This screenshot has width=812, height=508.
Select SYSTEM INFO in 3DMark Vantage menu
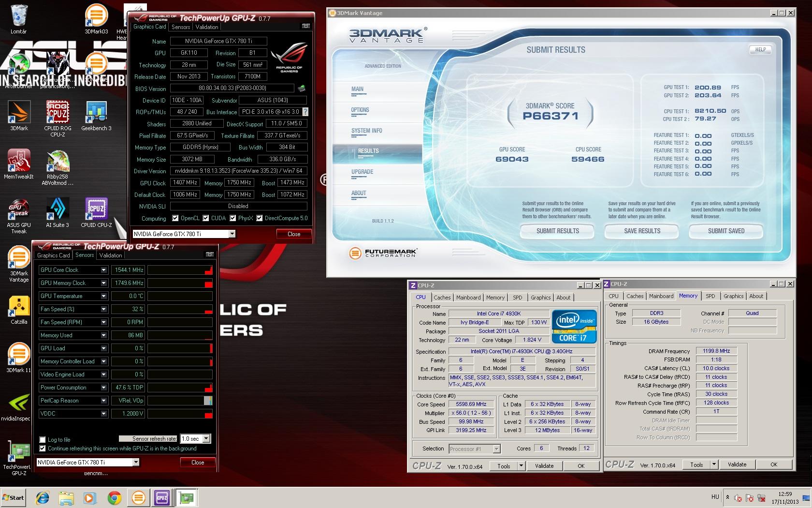point(367,131)
